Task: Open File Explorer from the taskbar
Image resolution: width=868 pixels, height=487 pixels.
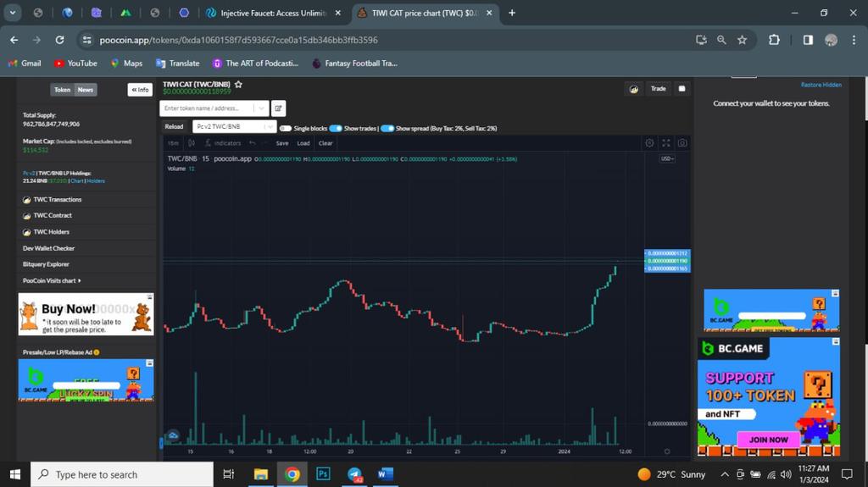Action: [261, 474]
